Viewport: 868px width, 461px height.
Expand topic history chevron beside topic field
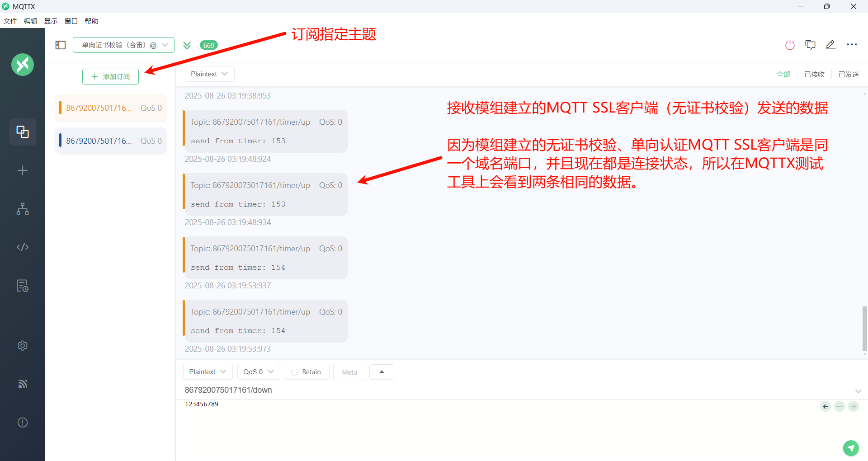tap(858, 391)
